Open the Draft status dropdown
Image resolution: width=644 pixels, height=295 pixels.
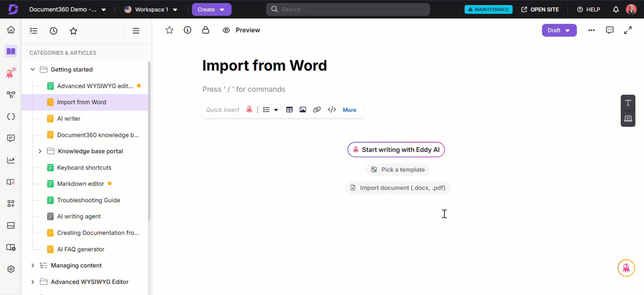point(559,30)
